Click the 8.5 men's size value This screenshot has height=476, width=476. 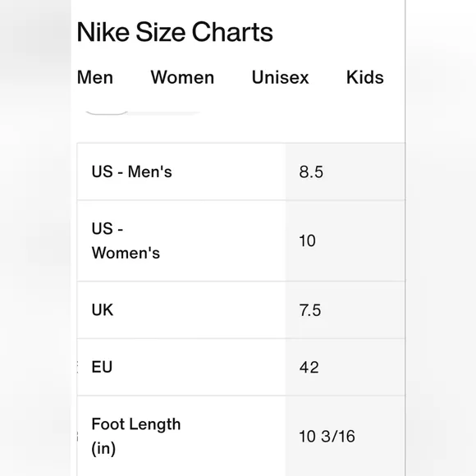point(311,172)
